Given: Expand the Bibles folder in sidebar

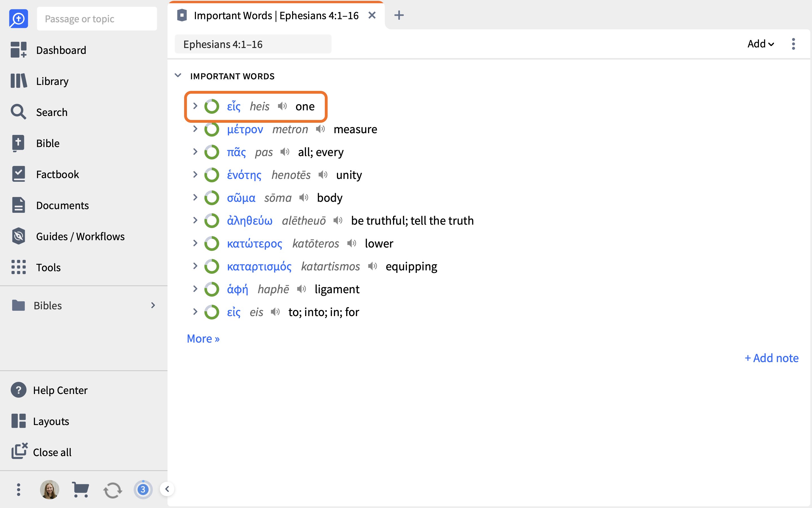Looking at the screenshot, I should tap(153, 305).
